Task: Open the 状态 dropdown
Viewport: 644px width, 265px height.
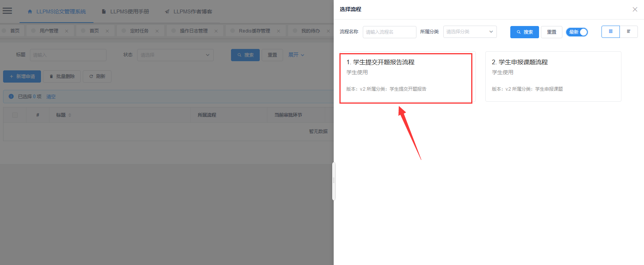Action: pyautogui.click(x=175, y=55)
